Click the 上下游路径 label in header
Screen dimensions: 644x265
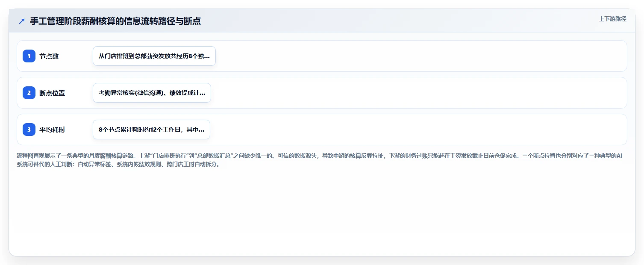612,19
